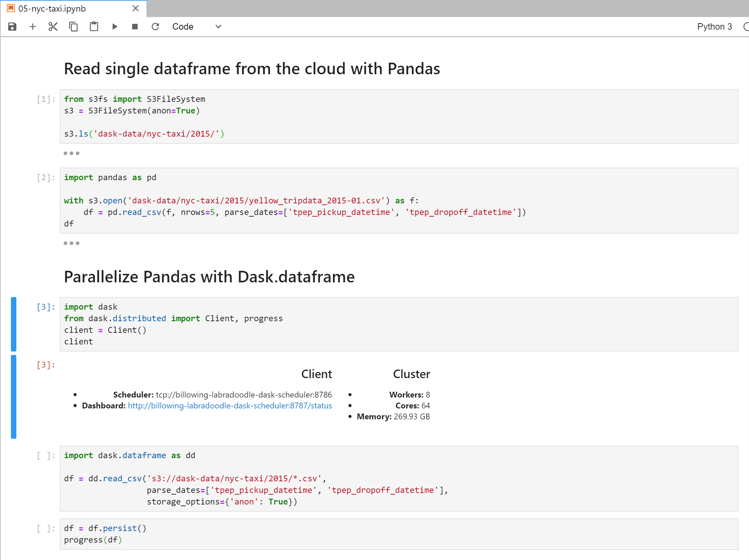Click the Python 3 kernel name
The image size is (749, 560).
[x=714, y=27]
